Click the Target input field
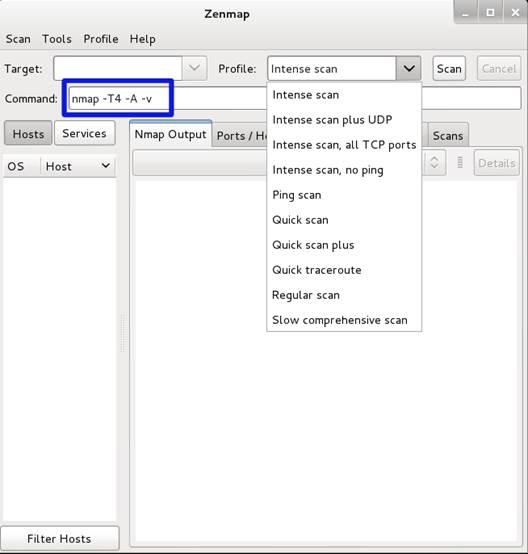 (118, 68)
